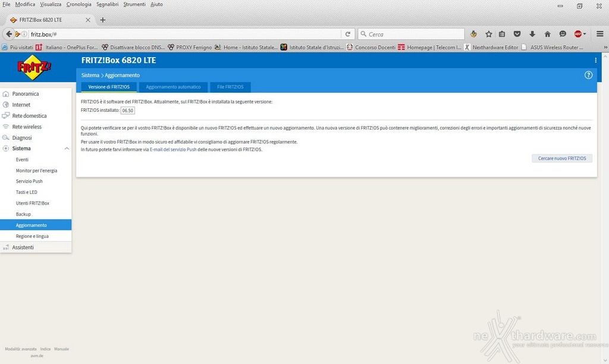This screenshot has width=609, height=364.
Task: Show bookmarks list icon
Action: click(502, 34)
